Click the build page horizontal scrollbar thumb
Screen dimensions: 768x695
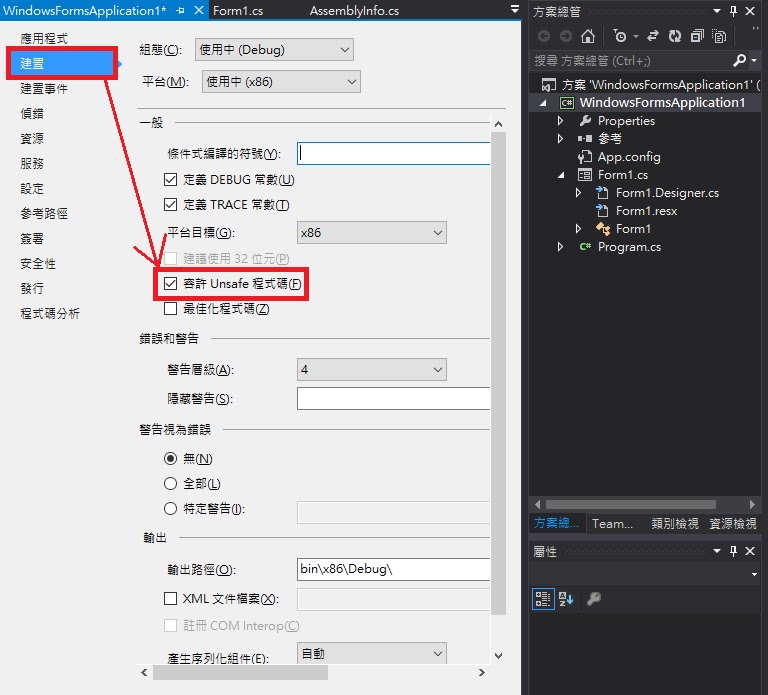[x=240, y=672]
